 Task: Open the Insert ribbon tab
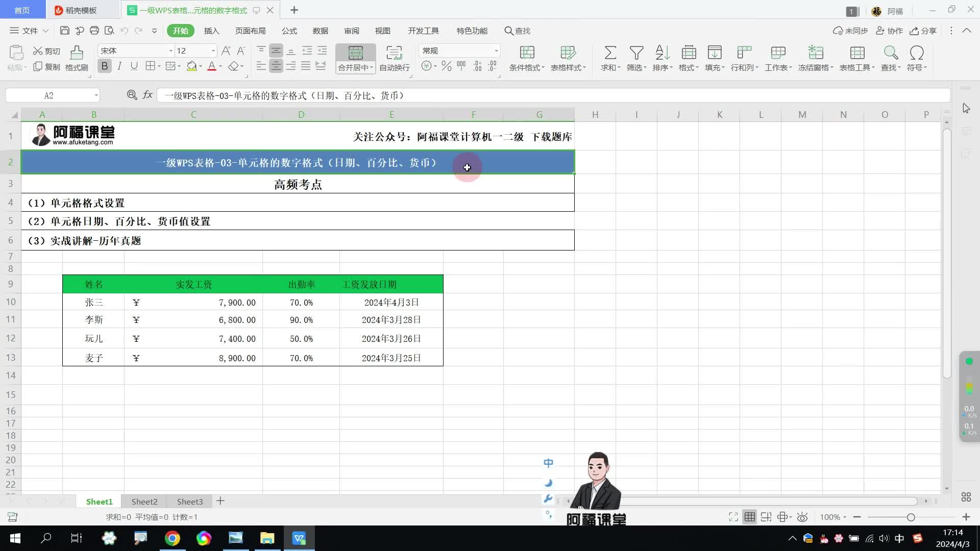coord(211,31)
